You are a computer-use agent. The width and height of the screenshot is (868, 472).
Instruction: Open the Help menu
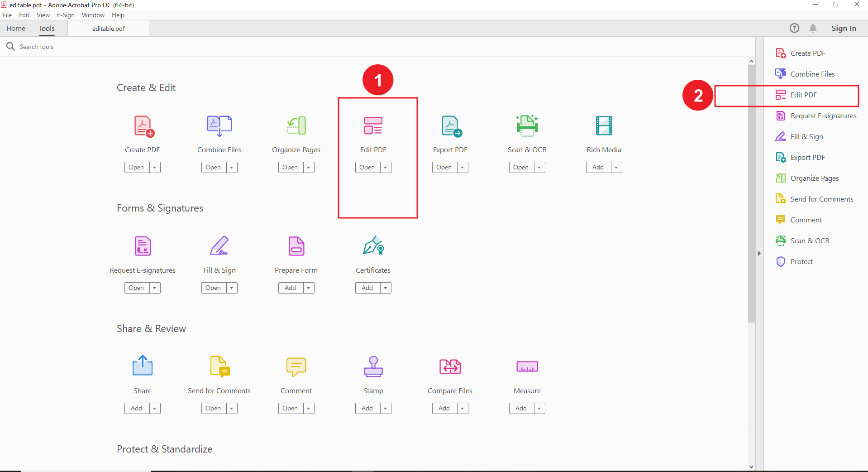(118, 15)
